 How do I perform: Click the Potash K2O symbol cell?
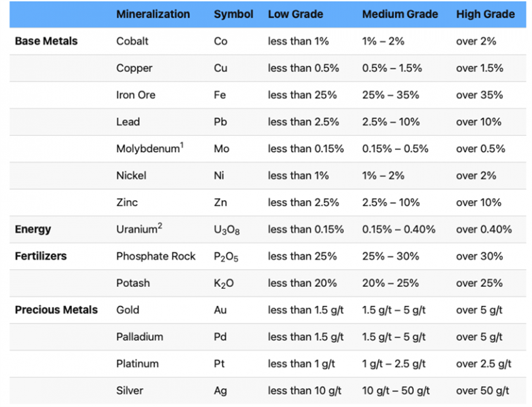click(224, 284)
